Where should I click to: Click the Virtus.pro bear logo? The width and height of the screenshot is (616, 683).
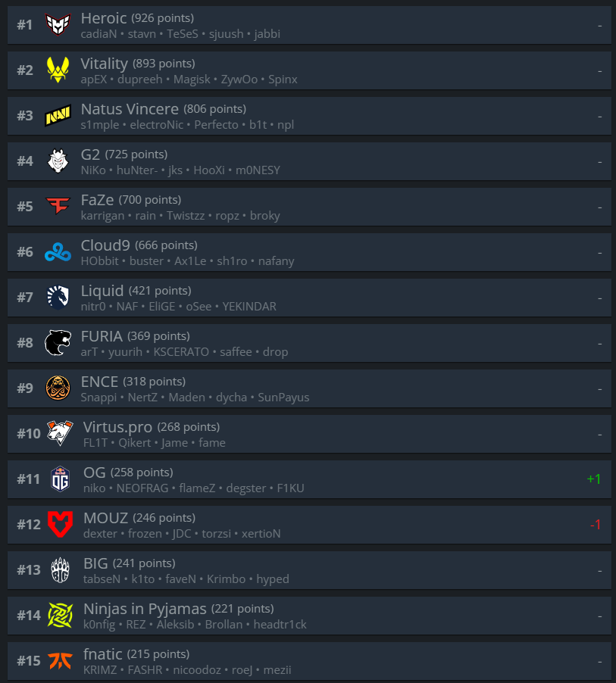pyautogui.click(x=60, y=433)
